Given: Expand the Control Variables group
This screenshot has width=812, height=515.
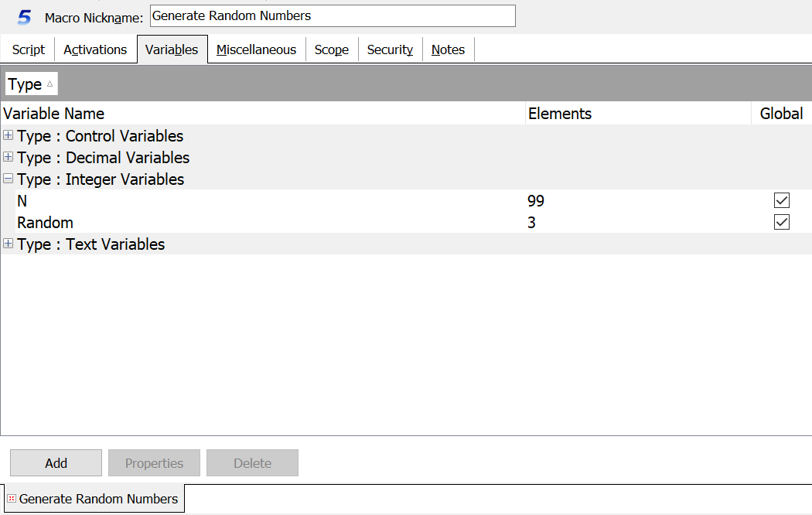Looking at the screenshot, I should pyautogui.click(x=9, y=136).
